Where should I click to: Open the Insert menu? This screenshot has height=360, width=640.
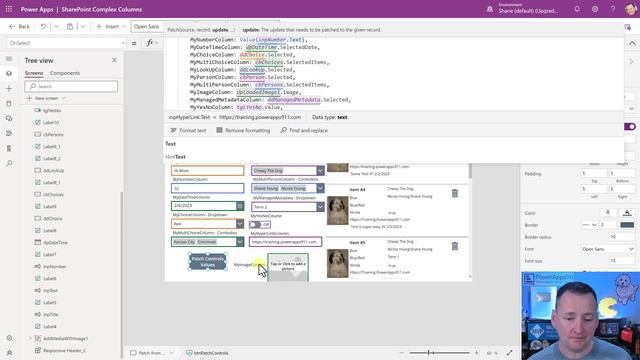[111, 27]
